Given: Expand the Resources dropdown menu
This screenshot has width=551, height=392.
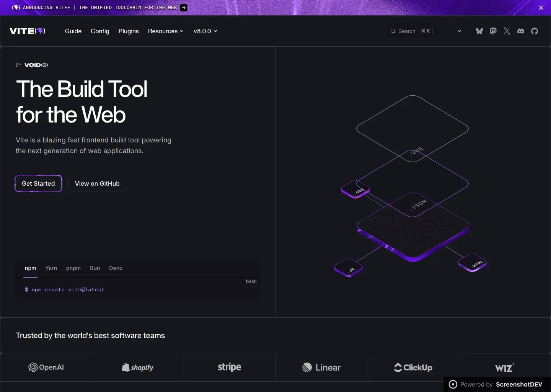Looking at the screenshot, I should (x=166, y=31).
